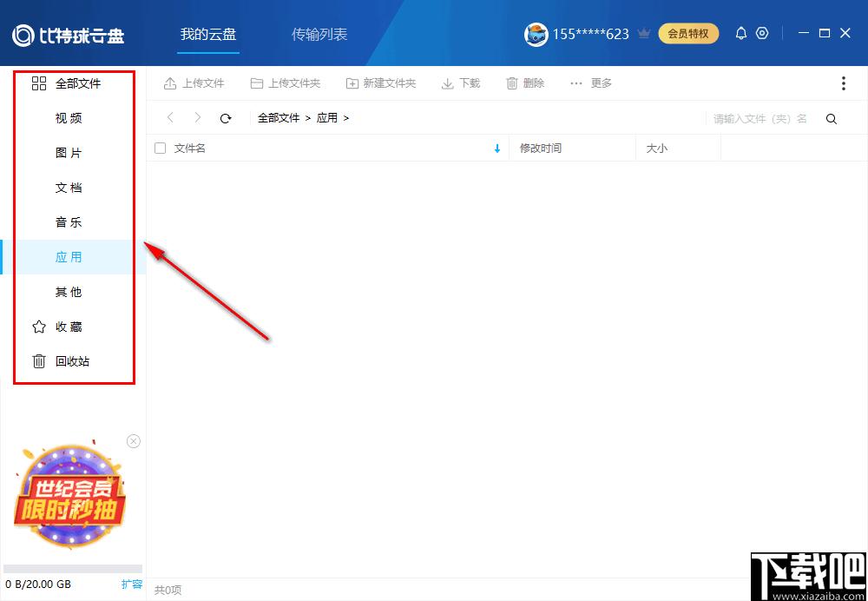Viewport: 868px width, 601px height.
Task: Click the search magnifier icon
Action: pos(831,118)
